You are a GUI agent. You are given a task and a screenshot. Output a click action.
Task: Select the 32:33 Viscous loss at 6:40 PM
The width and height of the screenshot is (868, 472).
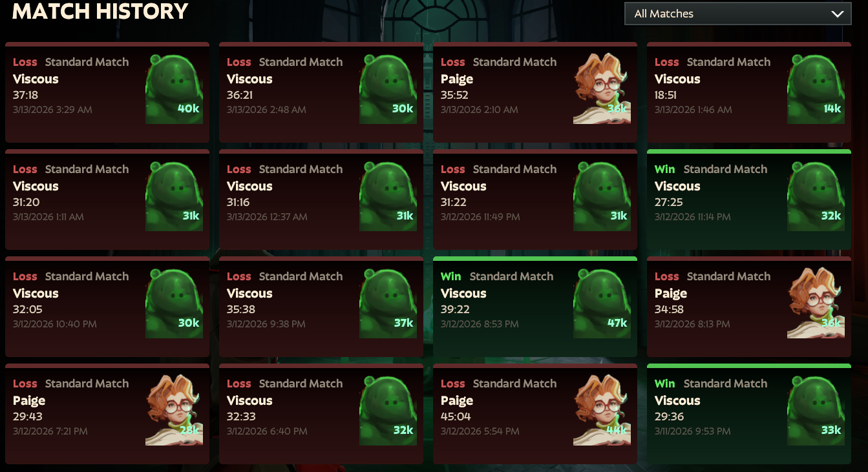pos(321,414)
